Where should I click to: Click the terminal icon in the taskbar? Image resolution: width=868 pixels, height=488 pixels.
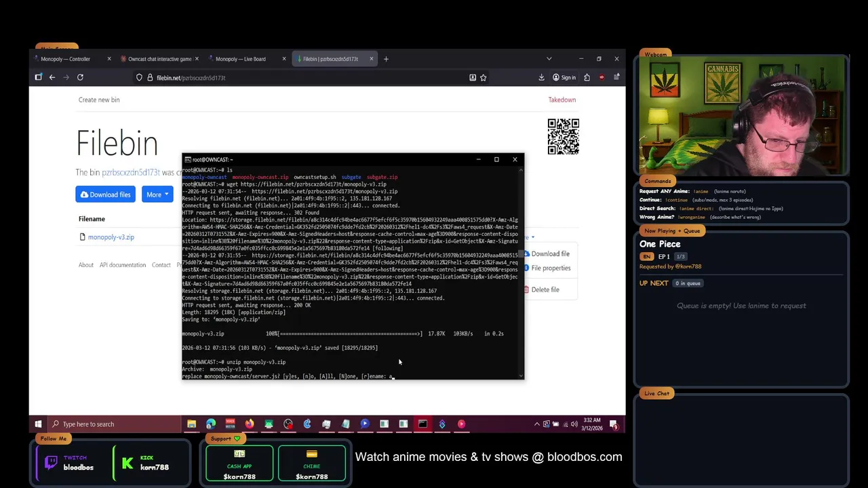click(422, 424)
